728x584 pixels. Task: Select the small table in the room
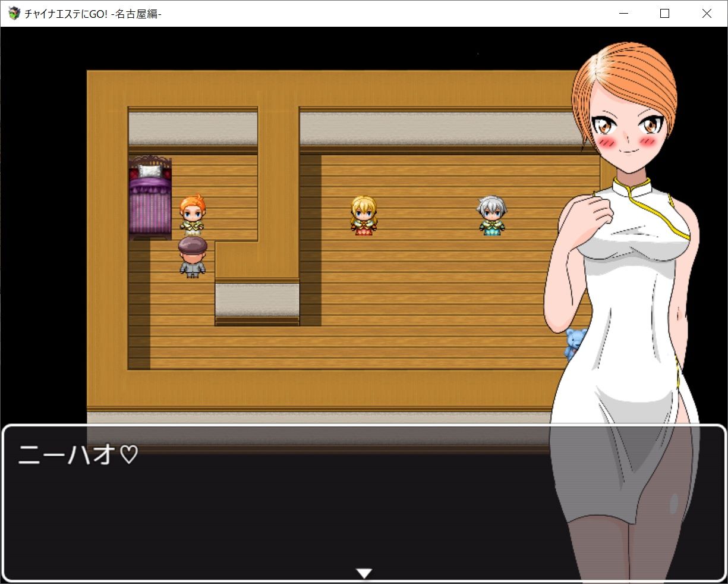(x=256, y=300)
